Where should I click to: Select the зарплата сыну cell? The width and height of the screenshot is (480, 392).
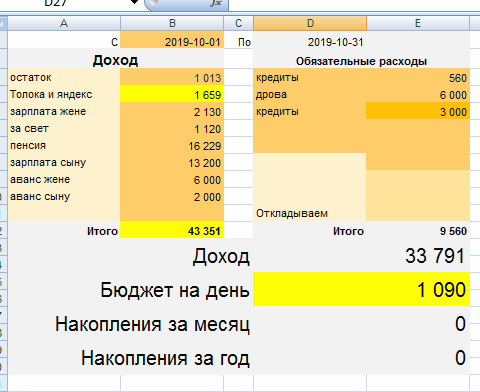pos(64,162)
